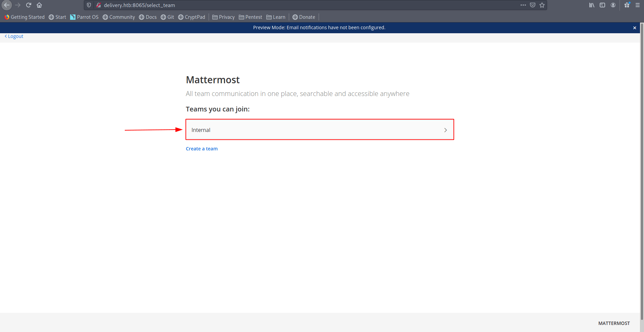Open Getting Started bookmark

click(24, 17)
